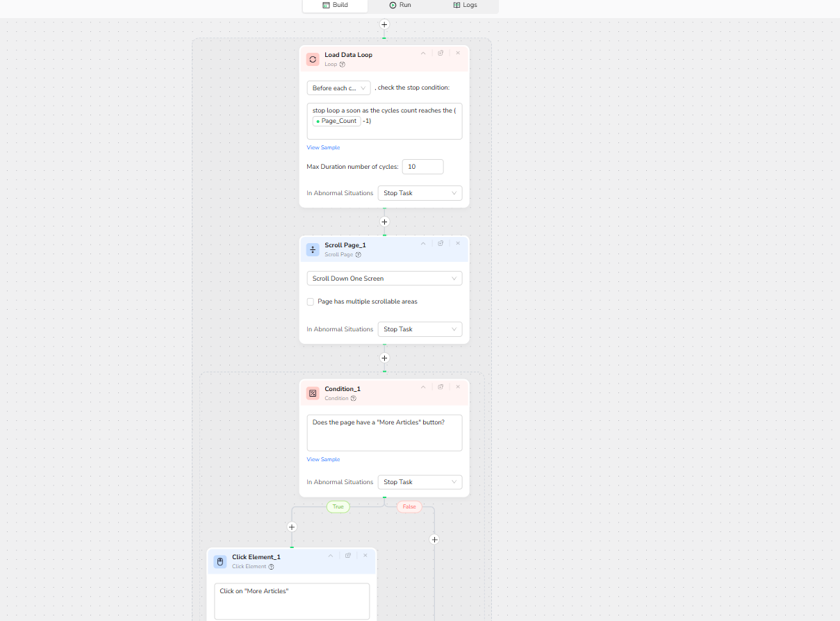Duplicate the Load Data Loop node

(x=440, y=53)
